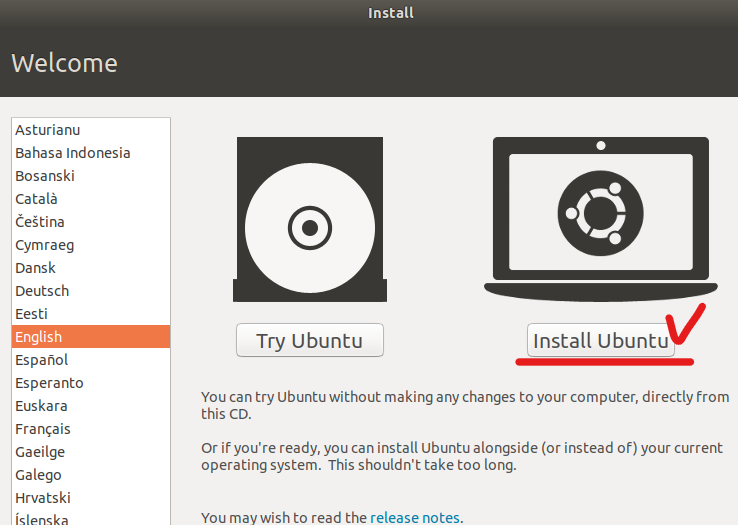Pick Euskara in the language list
Viewport: 738px width, 525px height.
(91, 406)
